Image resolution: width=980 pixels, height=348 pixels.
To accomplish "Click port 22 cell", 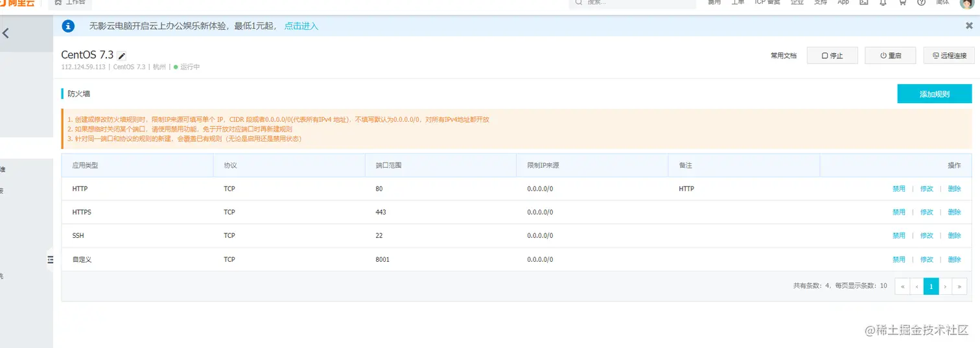I will tap(379, 235).
